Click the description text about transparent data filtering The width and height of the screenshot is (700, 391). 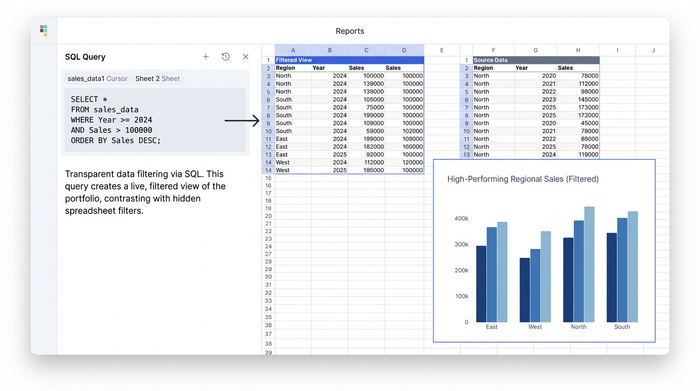(x=145, y=192)
